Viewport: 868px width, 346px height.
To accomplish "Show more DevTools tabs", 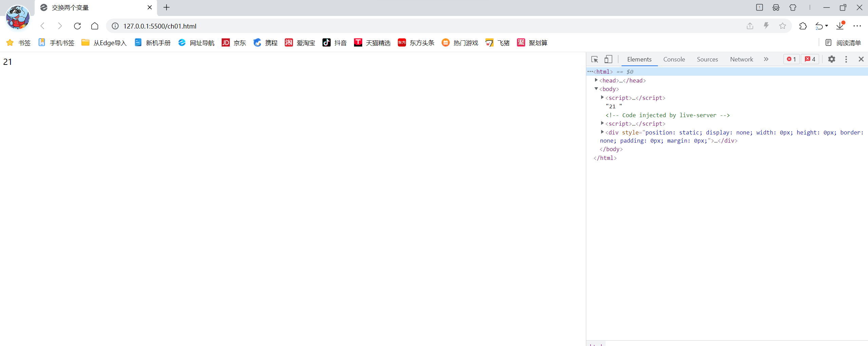I will 766,59.
